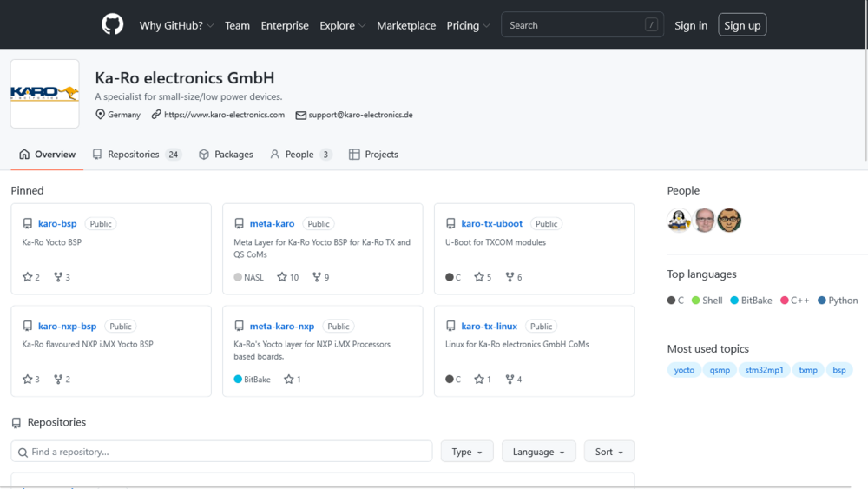Open the meta-karo repository link
This screenshot has width=868, height=489.
pyautogui.click(x=272, y=224)
